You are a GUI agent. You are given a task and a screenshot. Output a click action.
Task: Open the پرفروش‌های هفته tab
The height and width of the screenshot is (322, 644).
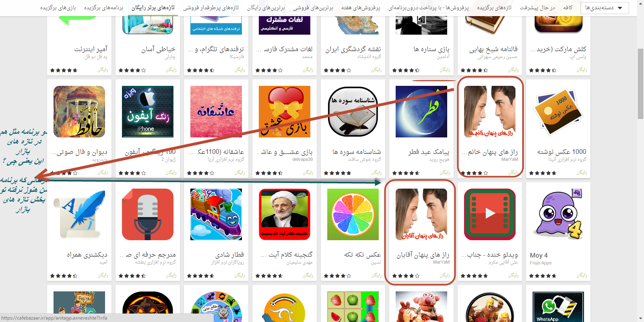[x=361, y=8]
